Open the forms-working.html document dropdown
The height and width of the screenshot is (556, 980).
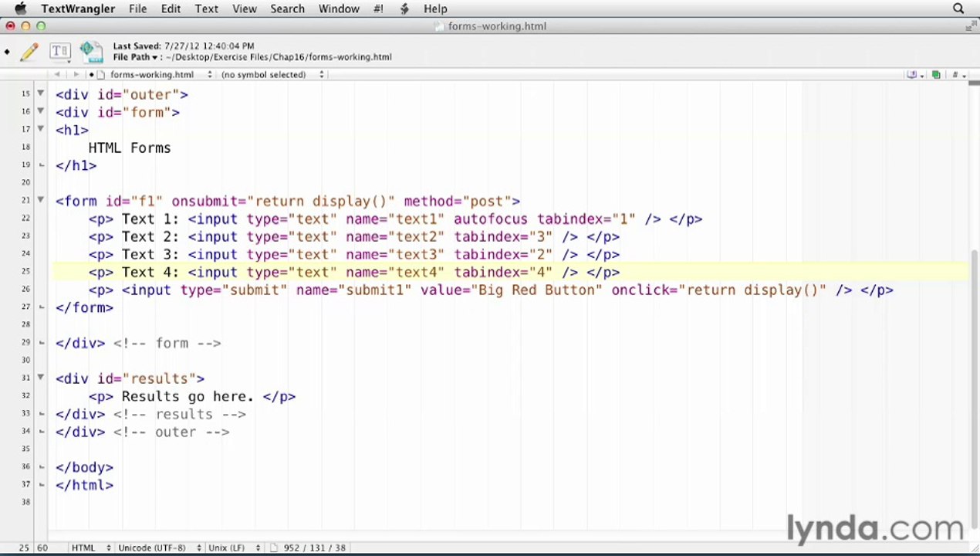click(x=161, y=75)
